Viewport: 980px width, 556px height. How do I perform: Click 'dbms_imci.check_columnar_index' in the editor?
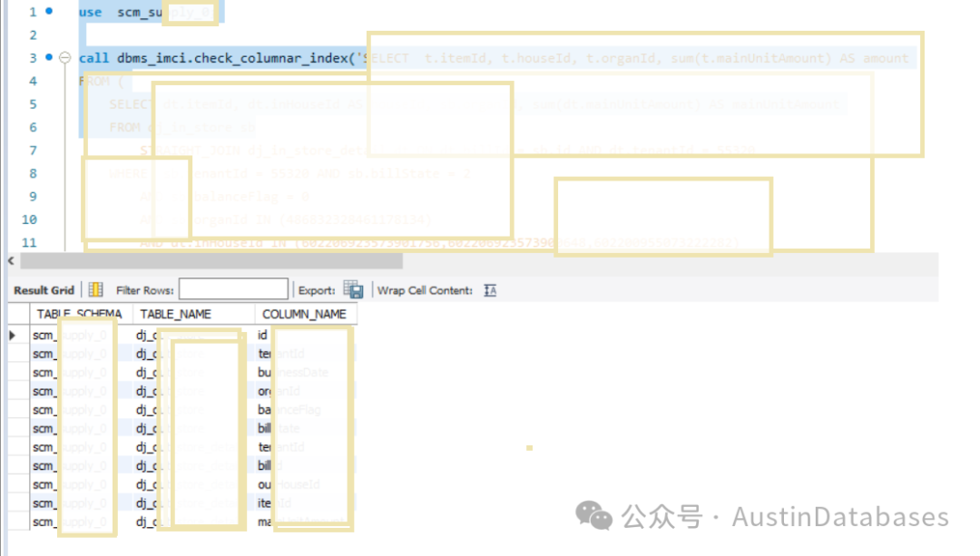point(232,58)
